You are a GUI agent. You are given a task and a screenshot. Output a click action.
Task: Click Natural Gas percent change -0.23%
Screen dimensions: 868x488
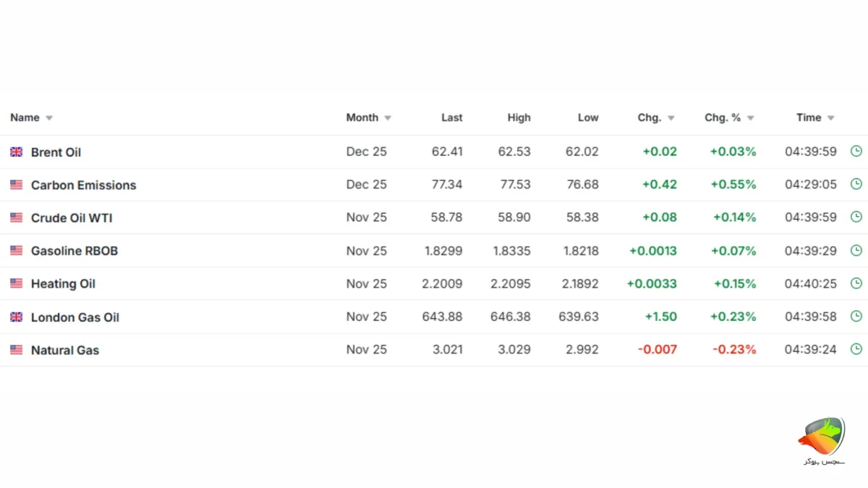coord(734,349)
